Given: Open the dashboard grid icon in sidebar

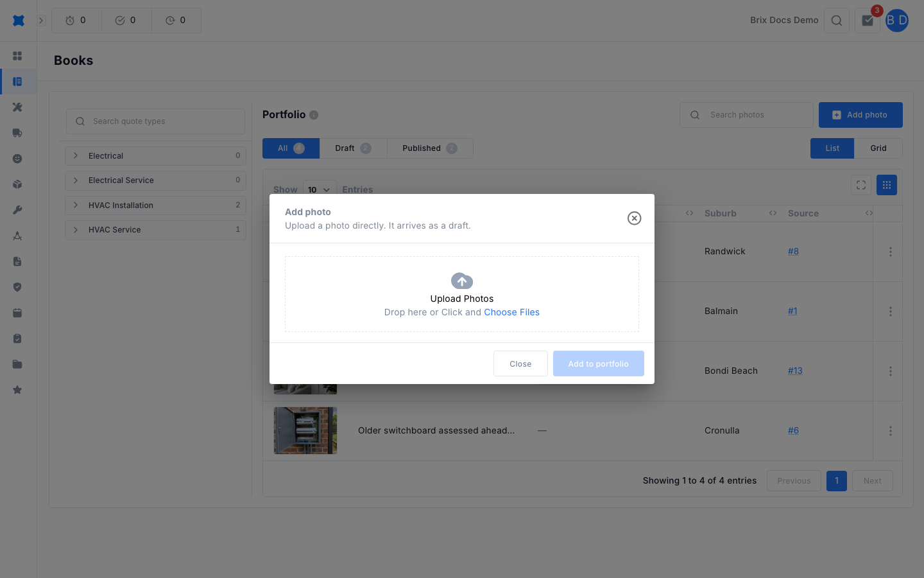Looking at the screenshot, I should (x=17, y=56).
